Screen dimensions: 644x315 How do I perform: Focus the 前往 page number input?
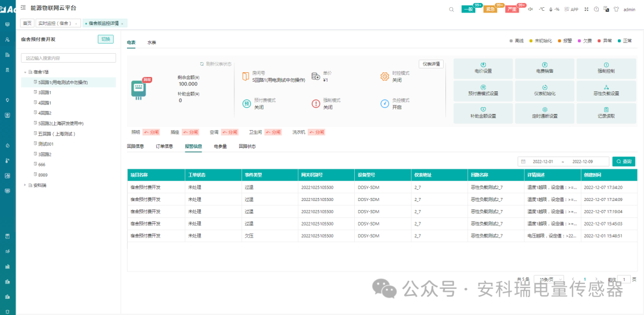point(624,279)
